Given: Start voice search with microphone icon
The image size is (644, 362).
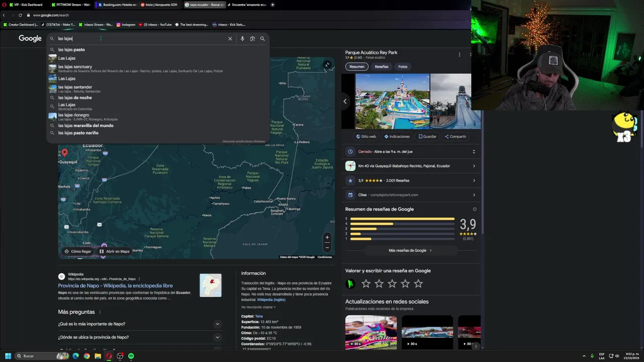Looking at the screenshot, I should [x=242, y=39].
